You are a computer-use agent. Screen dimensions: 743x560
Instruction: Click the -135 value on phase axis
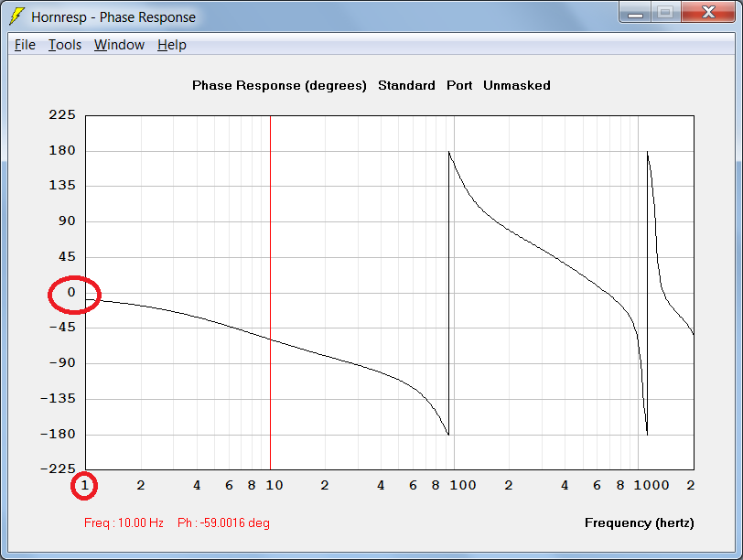tap(58, 398)
